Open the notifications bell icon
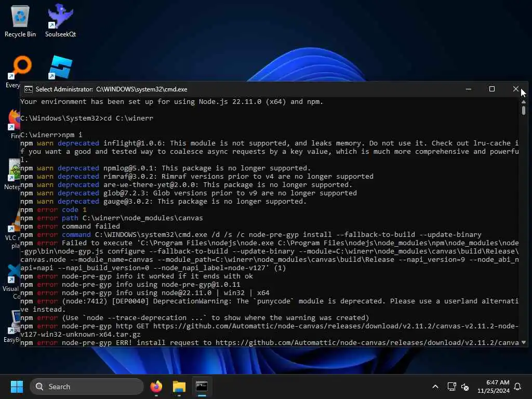Image resolution: width=532 pixels, height=399 pixels. tap(517, 387)
